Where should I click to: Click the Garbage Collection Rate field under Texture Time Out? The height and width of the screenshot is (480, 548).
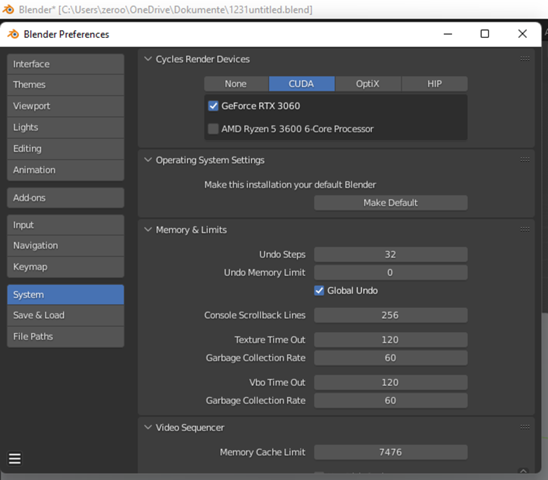tap(391, 358)
